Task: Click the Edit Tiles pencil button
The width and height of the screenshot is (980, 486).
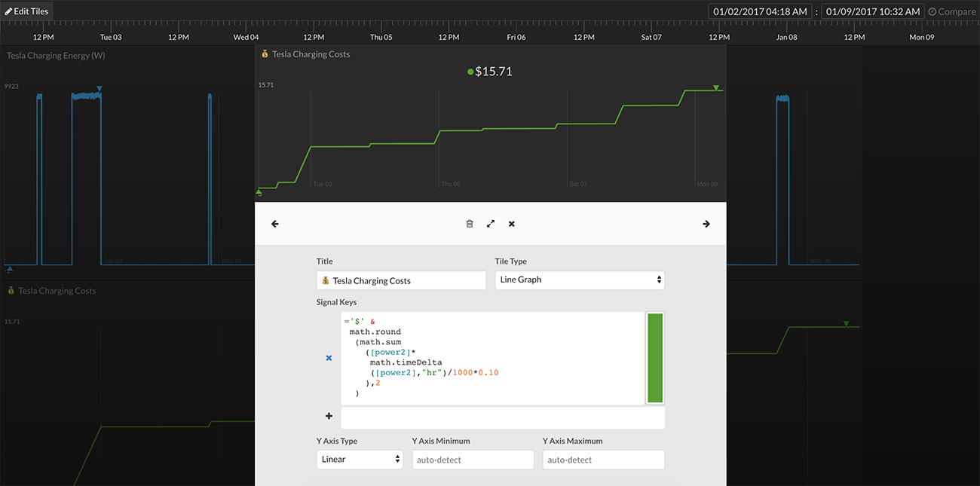Action: pos(27,11)
